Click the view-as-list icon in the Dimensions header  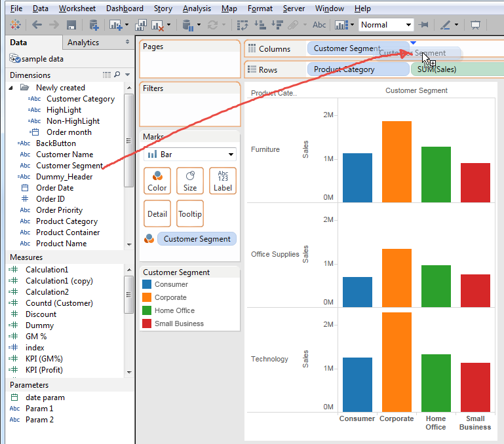[x=107, y=75]
